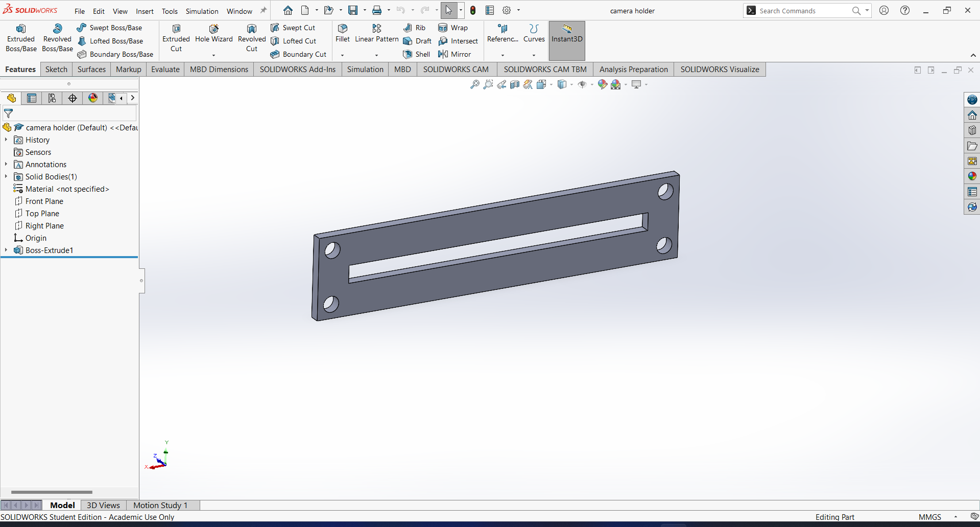Click the Section View icon
This screenshot has height=527, width=980.
pos(515,84)
